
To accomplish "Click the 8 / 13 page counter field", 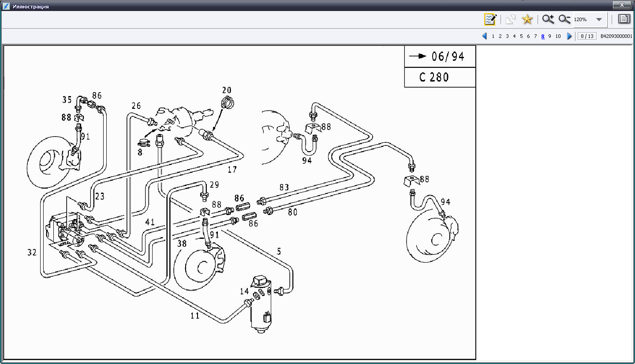I will click(x=587, y=36).
